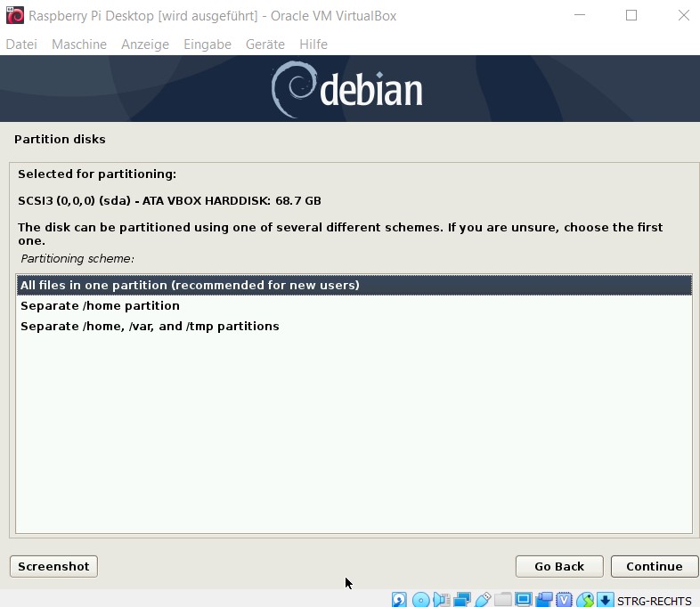Select All files in one partition option

coord(354,285)
